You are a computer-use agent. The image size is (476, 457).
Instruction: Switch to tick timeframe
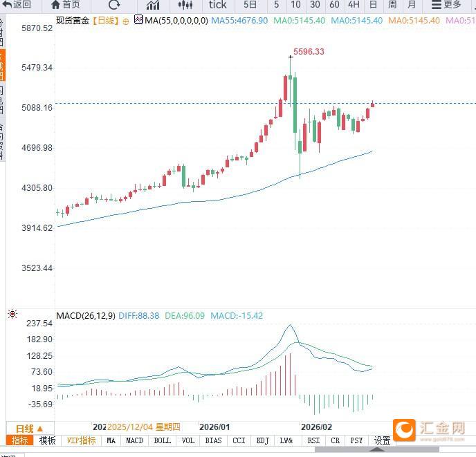click(218, 5)
